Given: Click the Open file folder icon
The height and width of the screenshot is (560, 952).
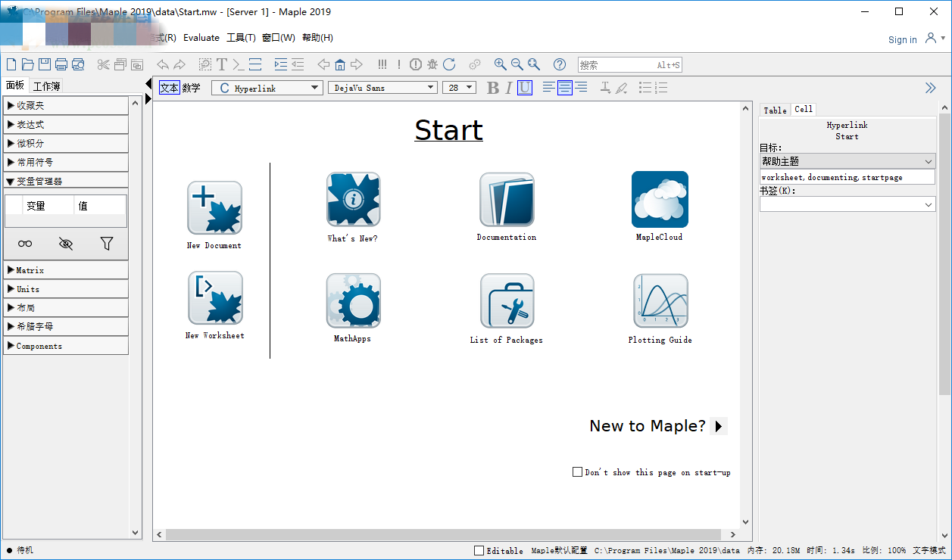Looking at the screenshot, I should click(27, 64).
